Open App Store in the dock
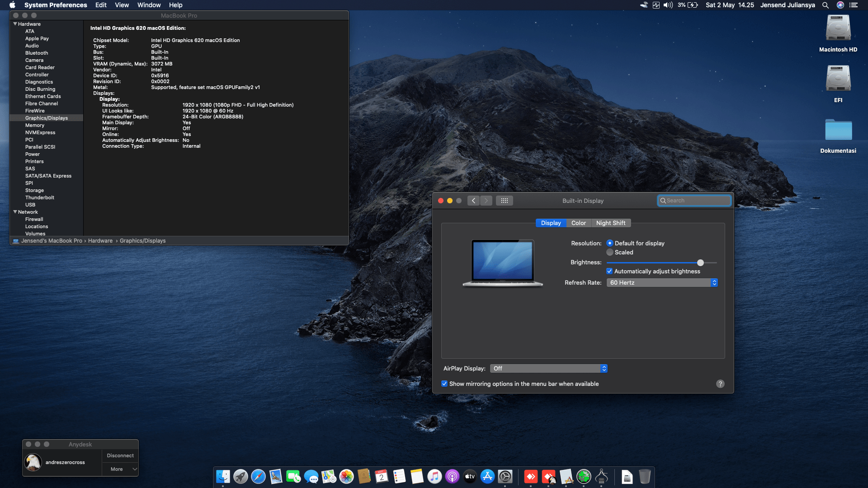The height and width of the screenshot is (488, 868). [x=487, y=476]
